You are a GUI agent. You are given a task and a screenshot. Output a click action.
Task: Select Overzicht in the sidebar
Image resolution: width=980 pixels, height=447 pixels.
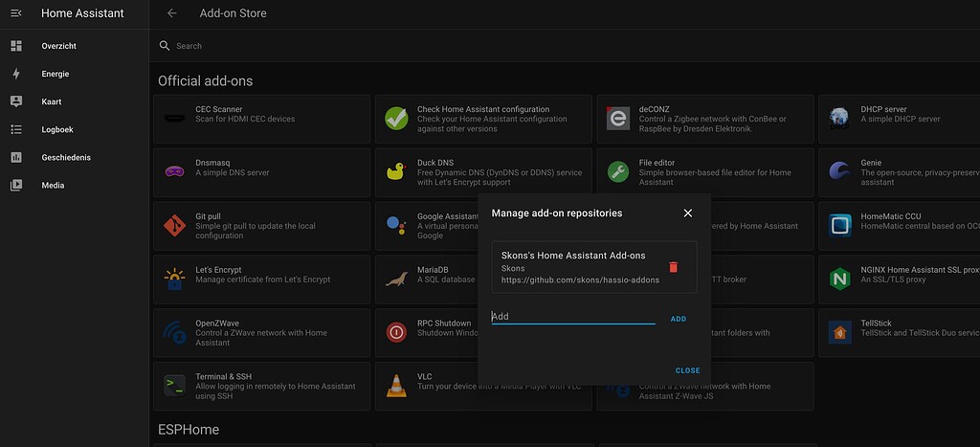point(58,46)
